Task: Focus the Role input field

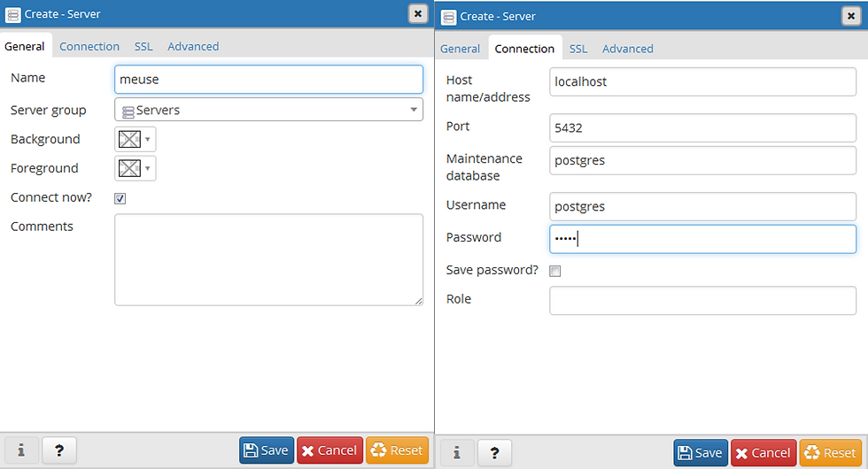Action: pyautogui.click(x=702, y=300)
